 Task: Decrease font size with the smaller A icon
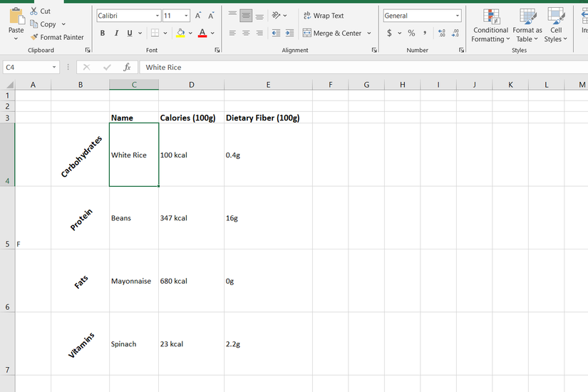(x=211, y=16)
